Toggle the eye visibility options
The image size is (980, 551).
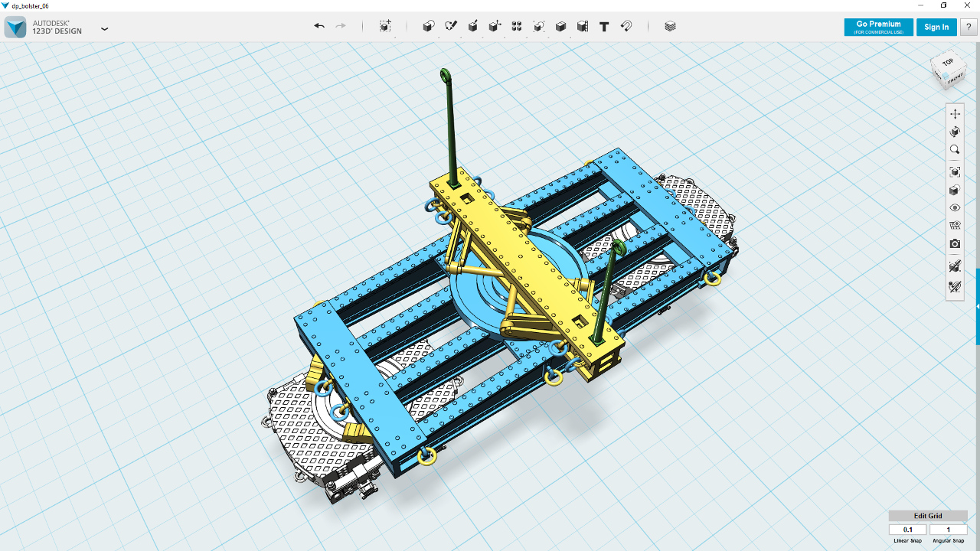tap(955, 207)
